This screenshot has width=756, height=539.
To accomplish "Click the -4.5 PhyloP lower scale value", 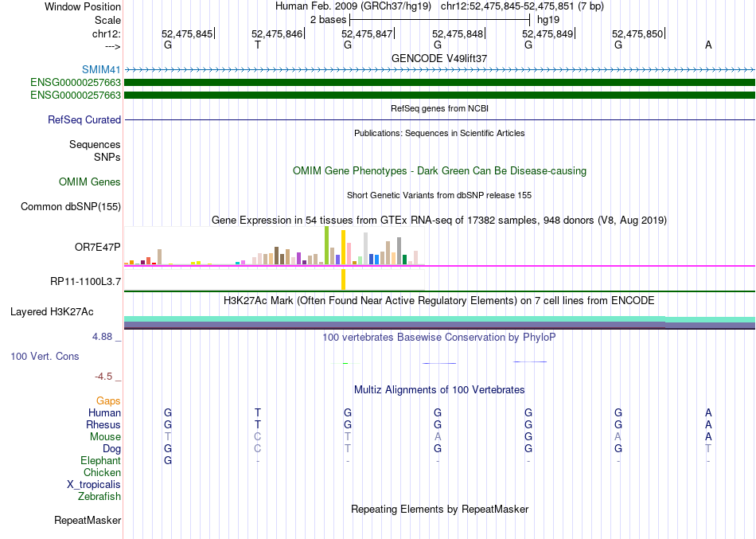I will [103, 377].
